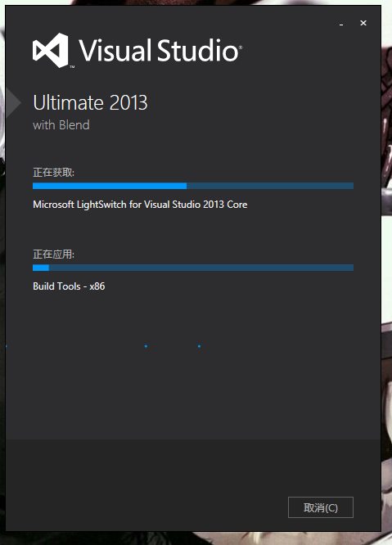This screenshot has width=392, height=545.
Task: Click the 正在应用: label
Action: (53, 254)
